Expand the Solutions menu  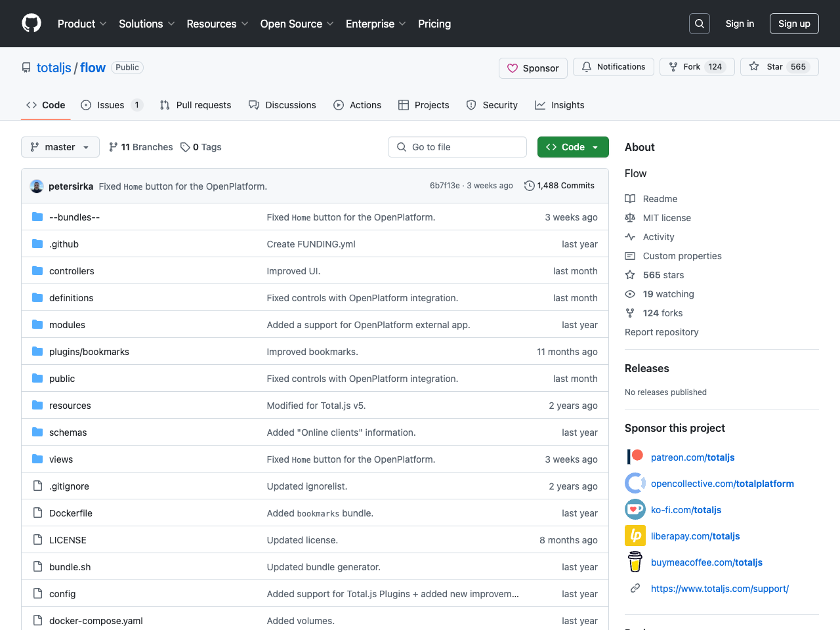click(x=147, y=24)
